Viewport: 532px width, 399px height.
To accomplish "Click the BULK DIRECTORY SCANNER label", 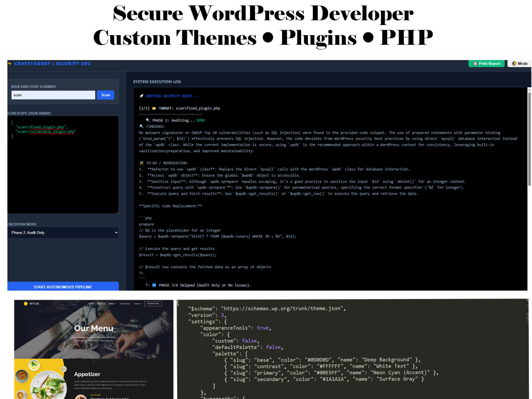I will pos(33,87).
